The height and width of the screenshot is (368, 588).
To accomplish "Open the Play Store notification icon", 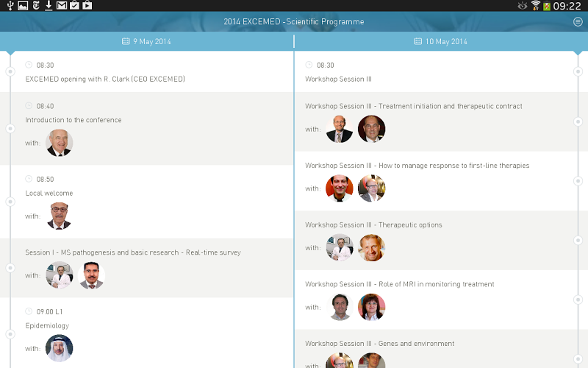I will click(x=87, y=5).
